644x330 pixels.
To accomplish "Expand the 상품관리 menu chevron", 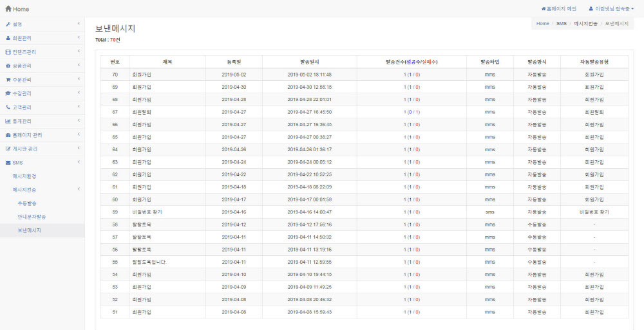I will click(79, 65).
